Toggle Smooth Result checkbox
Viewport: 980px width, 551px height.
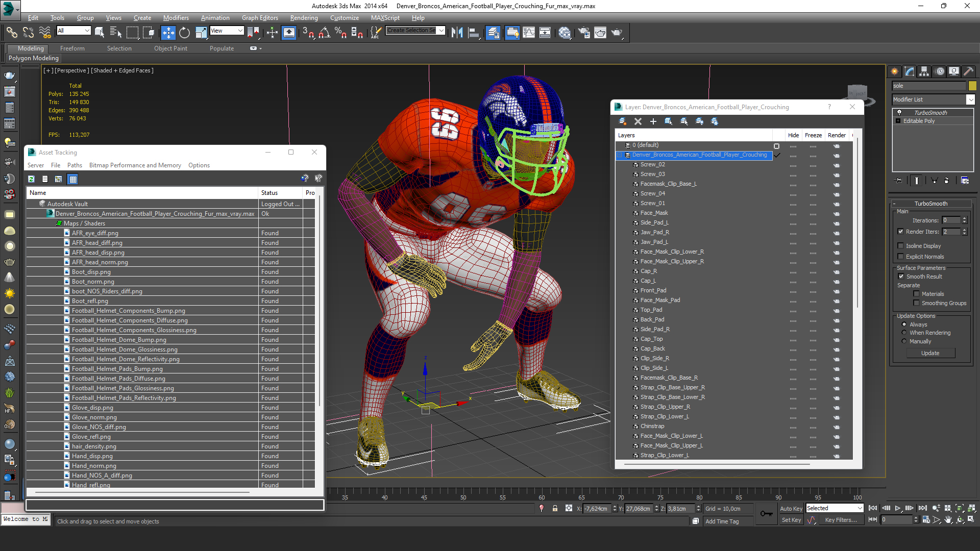(901, 276)
